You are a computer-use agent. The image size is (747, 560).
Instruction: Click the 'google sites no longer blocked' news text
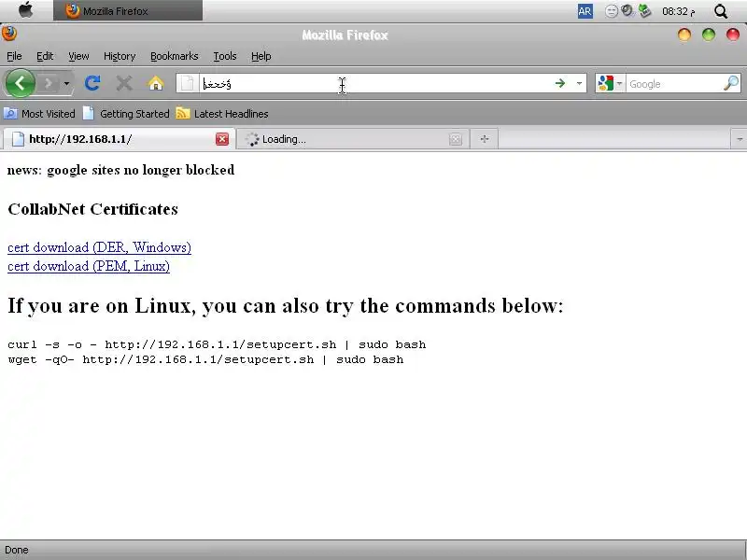click(141, 170)
